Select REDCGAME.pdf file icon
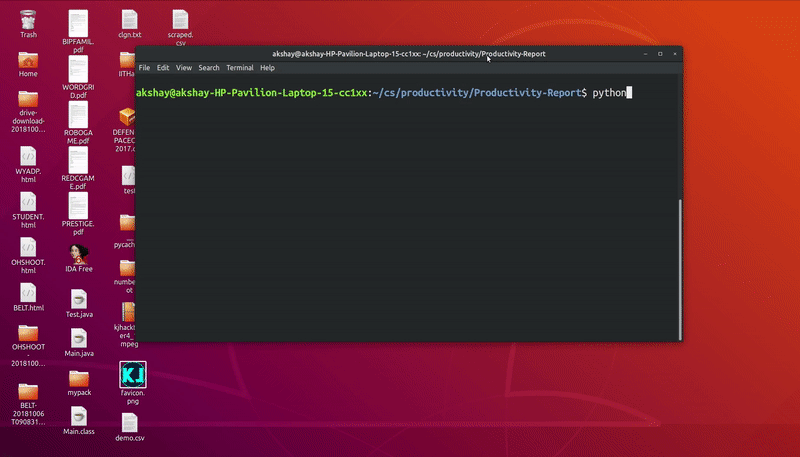800x457 pixels. coord(78,160)
